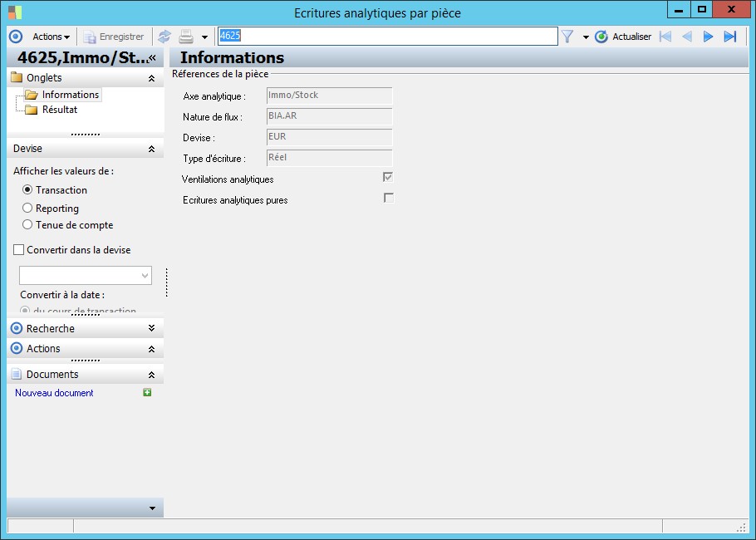Click the Type d'écriture field
Image resolution: width=756 pixels, height=540 pixels.
pos(329,158)
